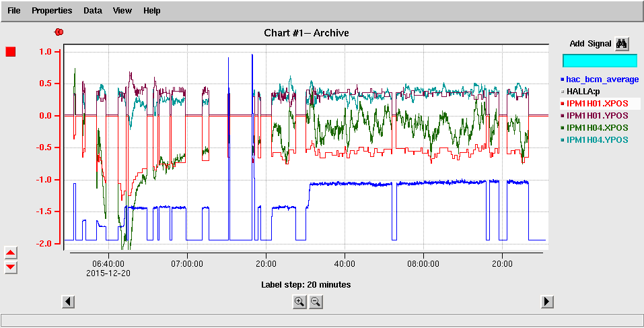644x328 pixels.
Task: Click the left arrow to move back in time
Action: 68,302
